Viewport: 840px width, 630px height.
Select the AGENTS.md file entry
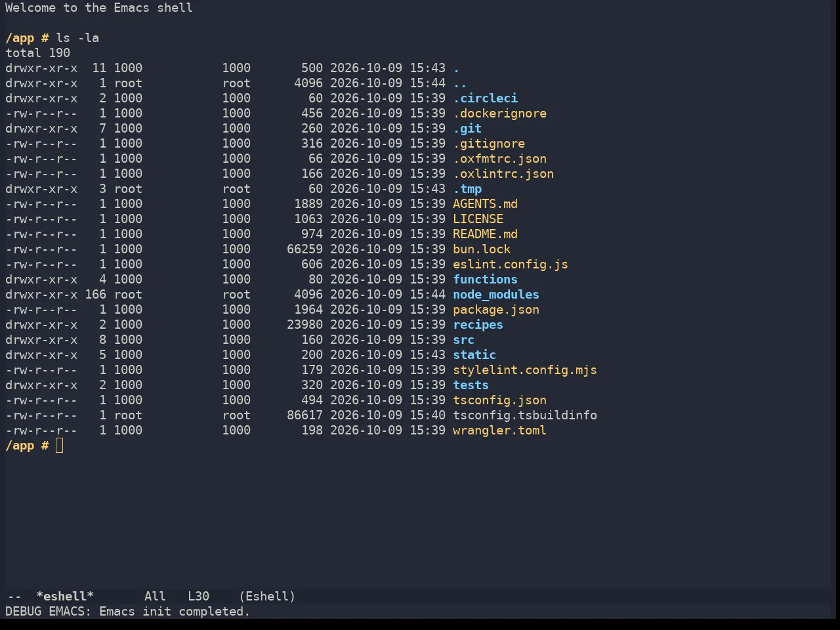485,204
